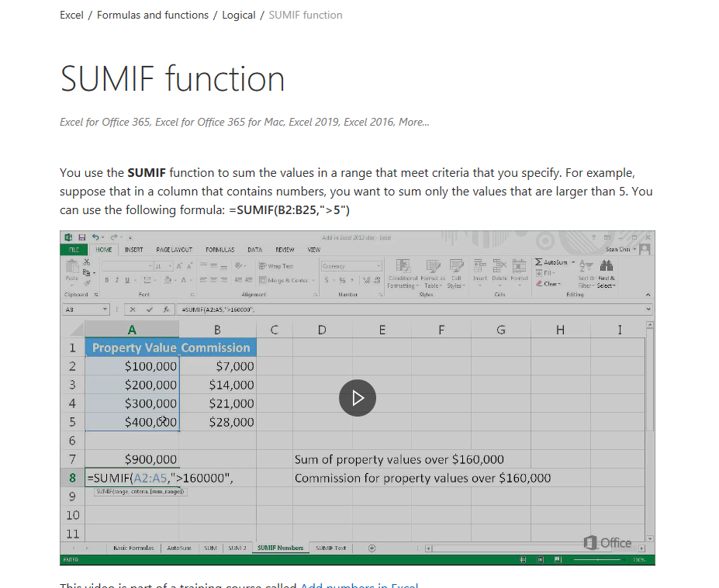
Task: Collapse the ribbon with the caret arrow
Action: [x=648, y=295]
